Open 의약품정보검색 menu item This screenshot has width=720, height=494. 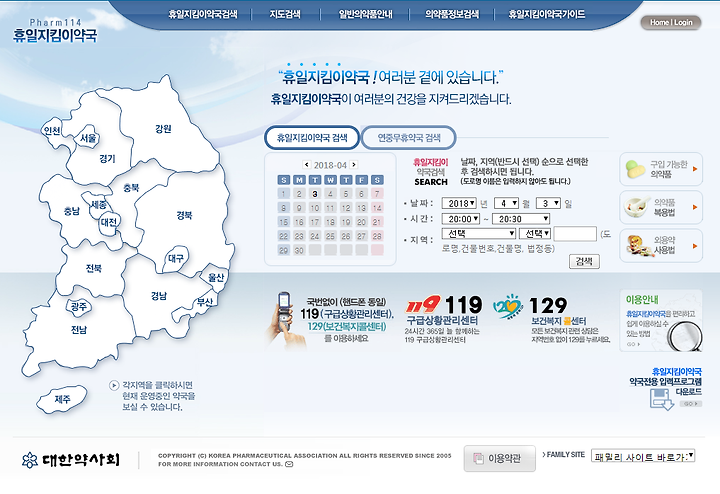point(452,14)
